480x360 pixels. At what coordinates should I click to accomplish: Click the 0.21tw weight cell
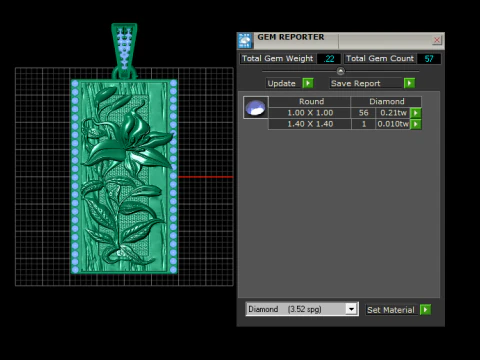click(x=393, y=113)
